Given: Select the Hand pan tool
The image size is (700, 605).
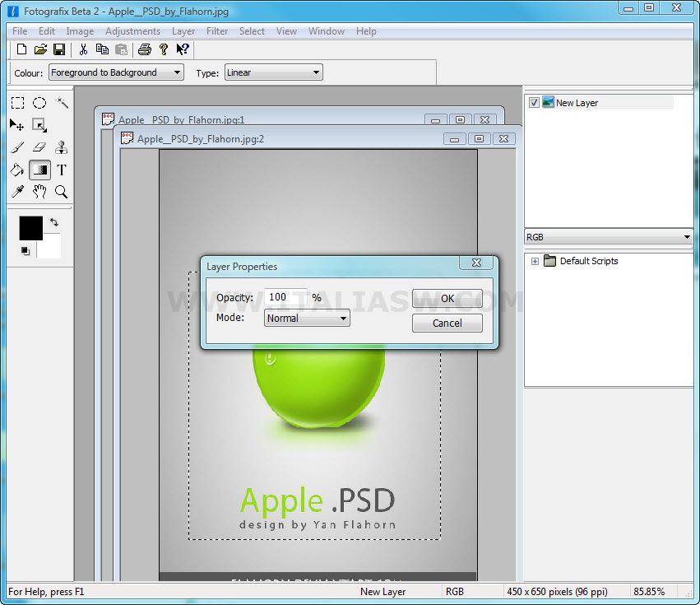Looking at the screenshot, I should click(39, 192).
